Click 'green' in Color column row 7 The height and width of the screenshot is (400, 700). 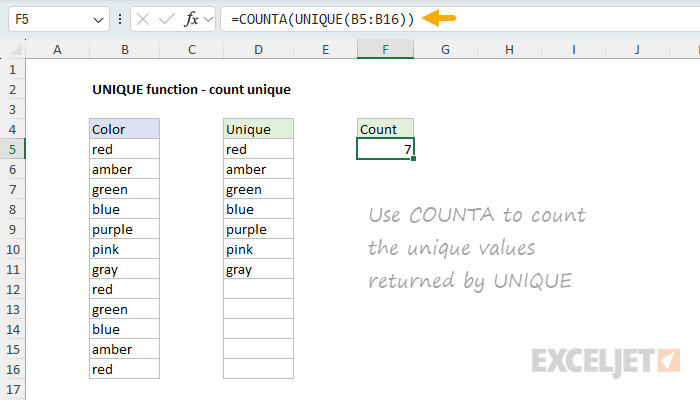[125, 189]
